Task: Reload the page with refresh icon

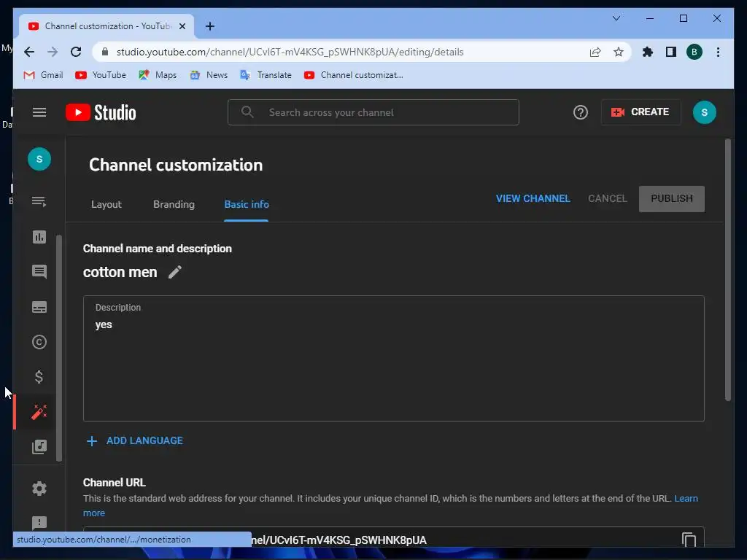Action: pos(76,52)
